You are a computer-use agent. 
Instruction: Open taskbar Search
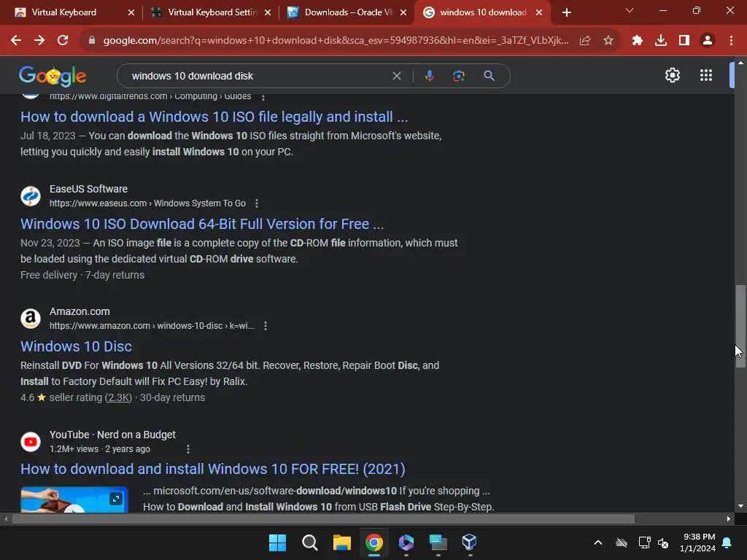pyautogui.click(x=309, y=542)
